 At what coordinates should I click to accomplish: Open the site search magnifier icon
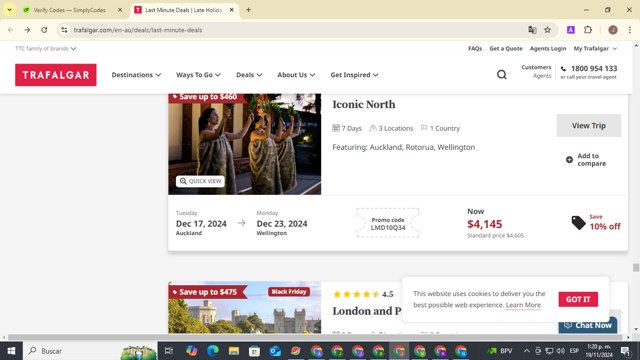(502, 75)
